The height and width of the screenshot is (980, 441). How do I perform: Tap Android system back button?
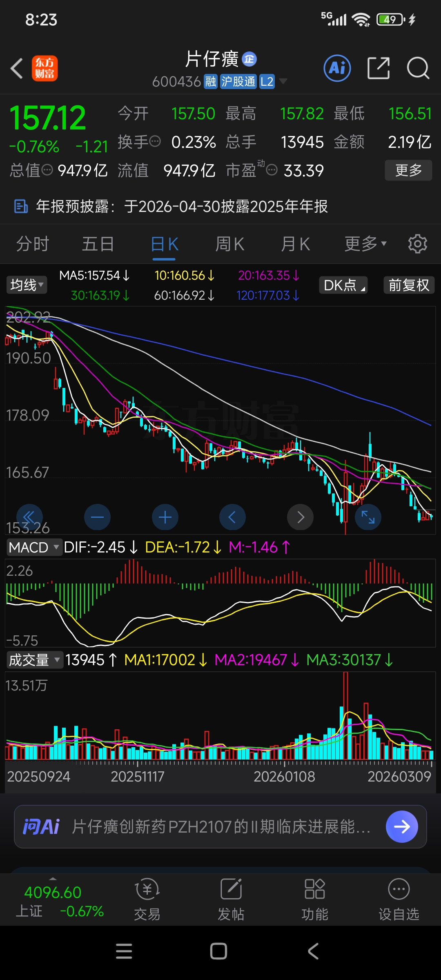tap(313, 951)
